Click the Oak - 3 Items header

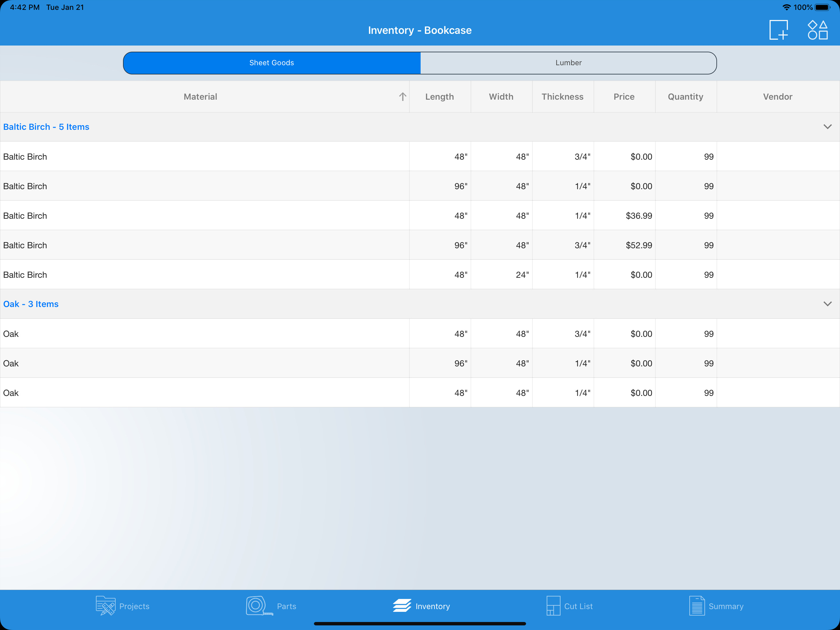[31, 304]
